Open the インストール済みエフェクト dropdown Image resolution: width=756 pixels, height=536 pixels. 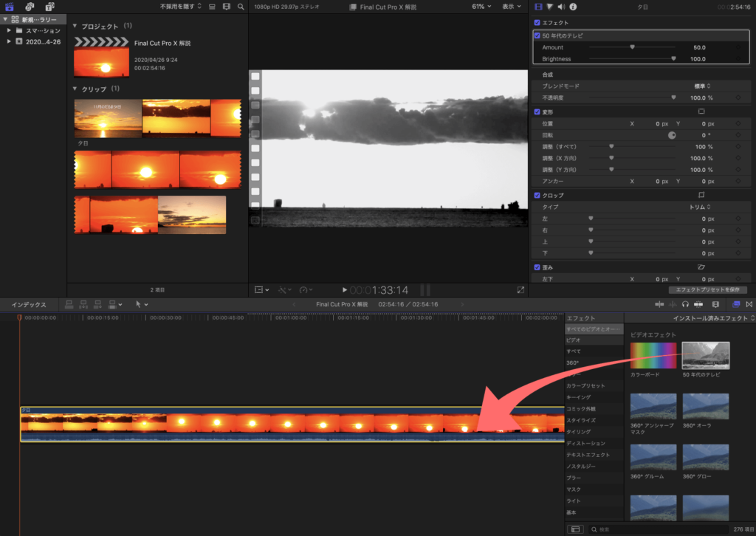(714, 318)
